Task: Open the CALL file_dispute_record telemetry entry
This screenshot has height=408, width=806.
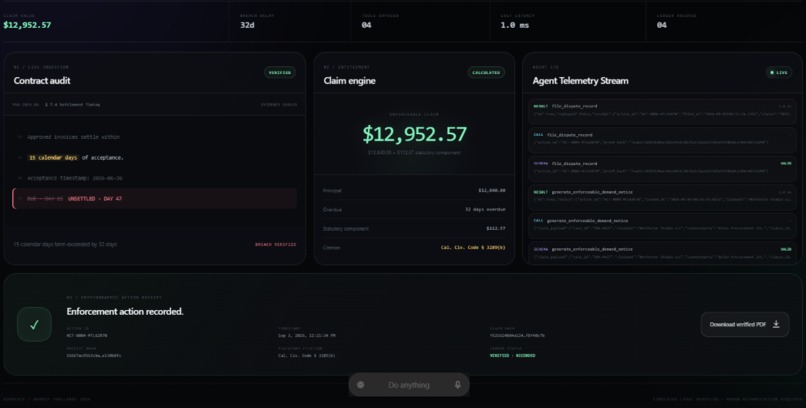Action: (x=663, y=140)
